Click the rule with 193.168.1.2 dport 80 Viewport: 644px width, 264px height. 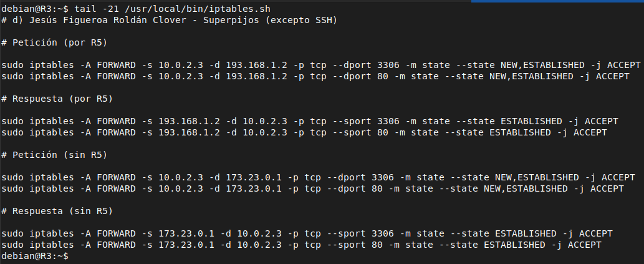tap(315, 76)
